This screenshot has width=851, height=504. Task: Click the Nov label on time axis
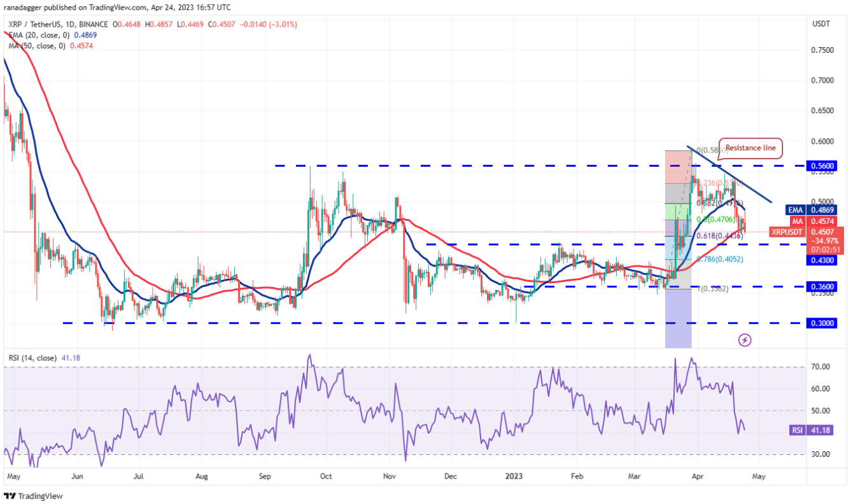(x=390, y=475)
